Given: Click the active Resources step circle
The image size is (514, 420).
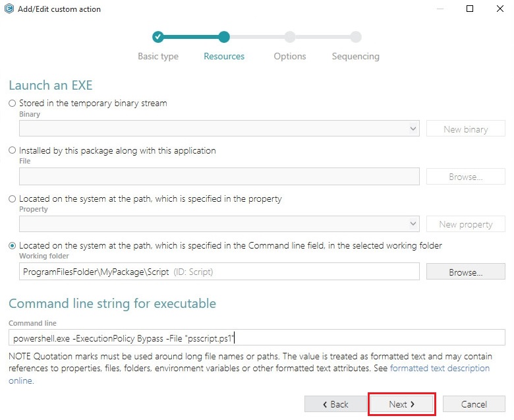Looking at the screenshot, I should click(224, 37).
